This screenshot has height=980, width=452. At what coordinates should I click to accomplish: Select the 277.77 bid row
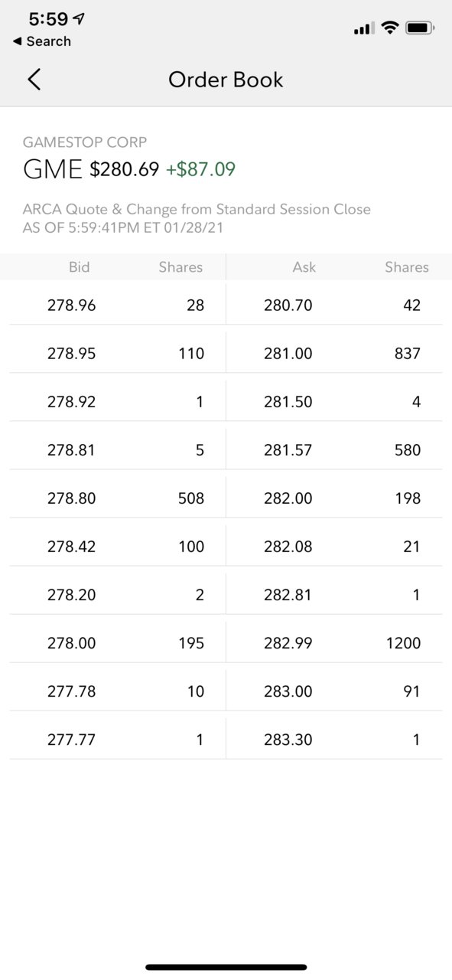click(118, 739)
